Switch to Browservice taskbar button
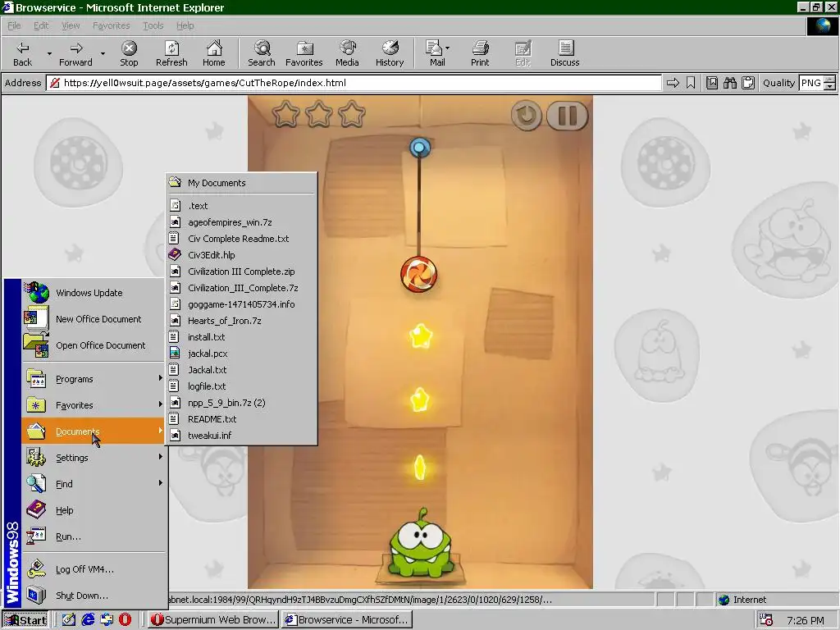 tap(347, 620)
